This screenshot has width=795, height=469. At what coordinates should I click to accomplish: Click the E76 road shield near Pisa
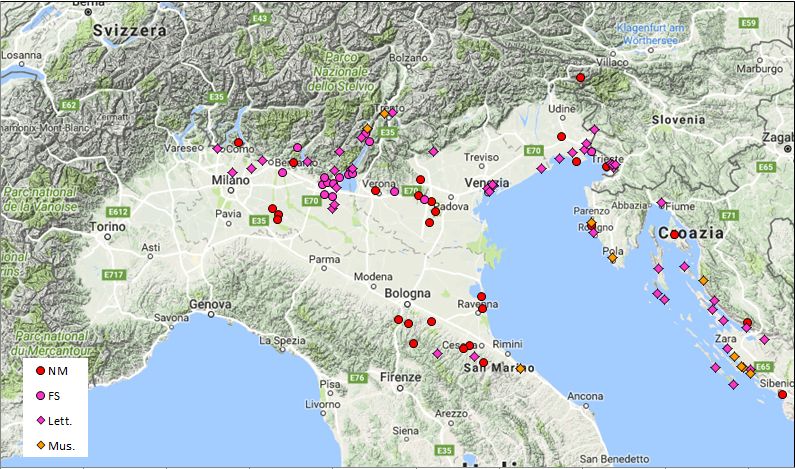[357, 378]
